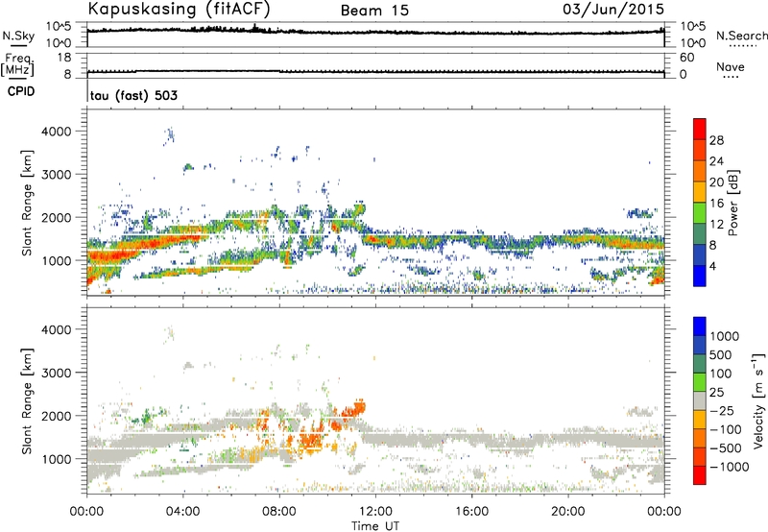This screenshot has height=532, width=768.
Task: Select the 3000 tick in the velocity panel
Action: point(57,373)
